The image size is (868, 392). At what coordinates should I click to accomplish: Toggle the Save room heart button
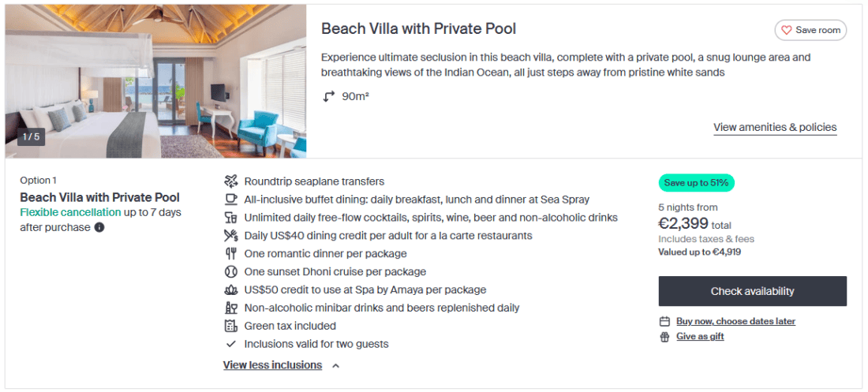(x=810, y=30)
